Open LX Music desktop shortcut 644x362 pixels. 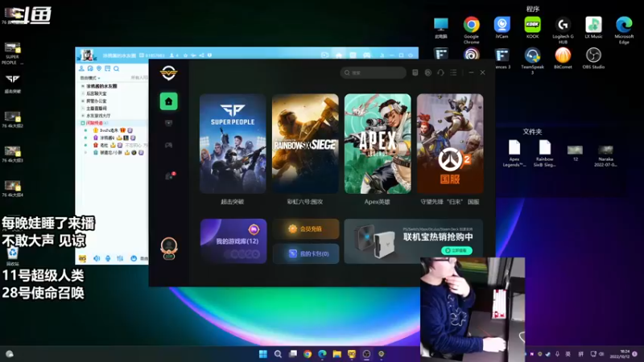593,27
